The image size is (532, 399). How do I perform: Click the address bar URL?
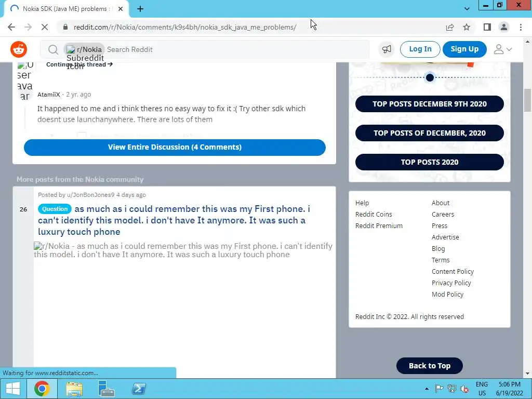point(185,27)
